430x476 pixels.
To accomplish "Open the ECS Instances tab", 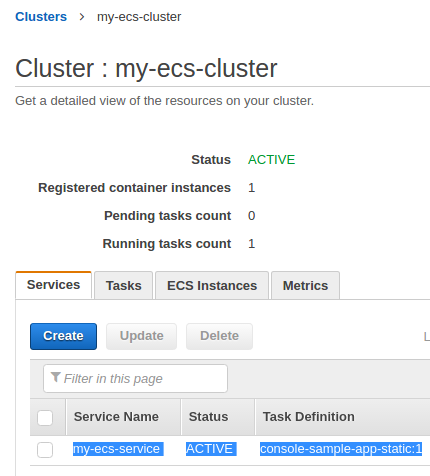I will pyautogui.click(x=212, y=286).
